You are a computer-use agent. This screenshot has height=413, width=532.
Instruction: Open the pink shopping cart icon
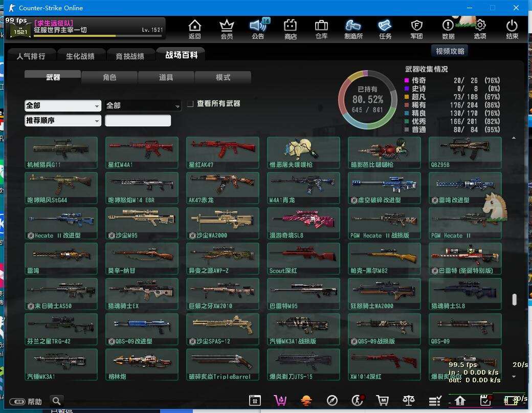tap(280, 401)
